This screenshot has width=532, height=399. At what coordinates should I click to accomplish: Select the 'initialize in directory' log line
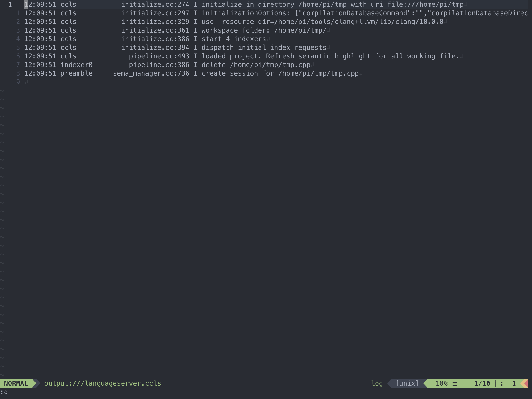tap(240, 4)
